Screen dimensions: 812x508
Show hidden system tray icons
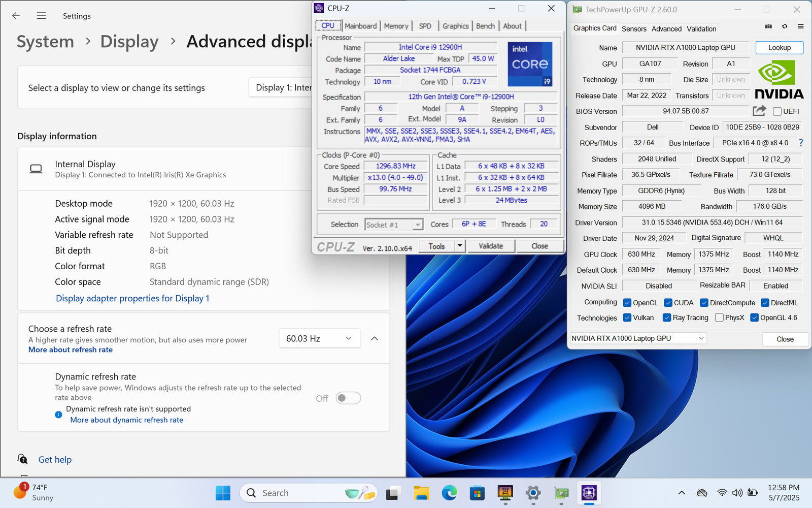682,493
